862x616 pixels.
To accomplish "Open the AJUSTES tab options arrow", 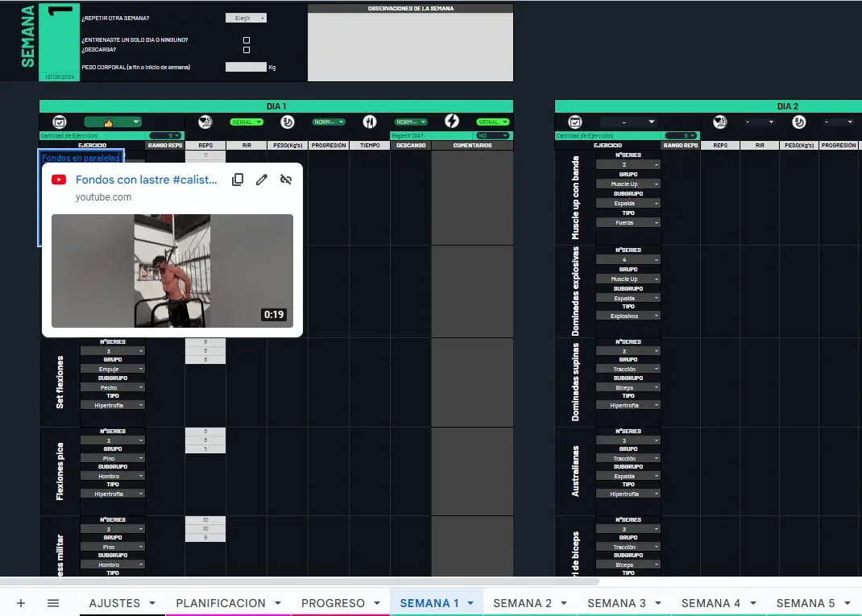I will coord(152,603).
